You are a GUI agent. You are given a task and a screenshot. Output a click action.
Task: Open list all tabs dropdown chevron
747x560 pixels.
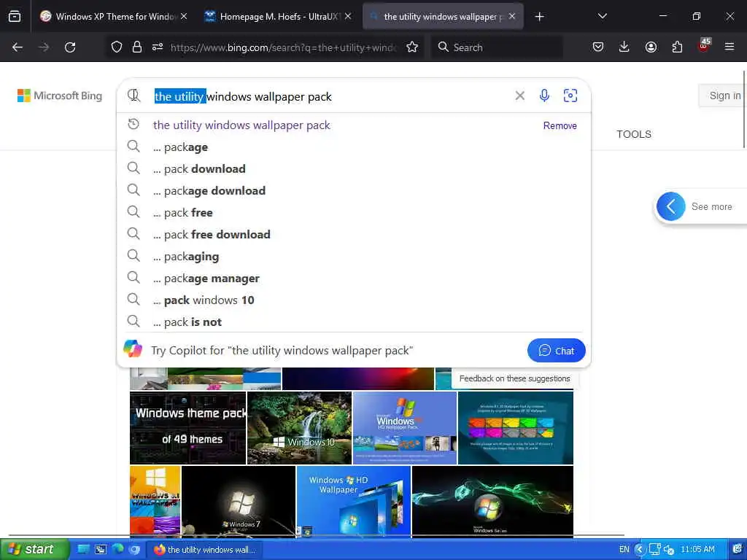tap(602, 17)
